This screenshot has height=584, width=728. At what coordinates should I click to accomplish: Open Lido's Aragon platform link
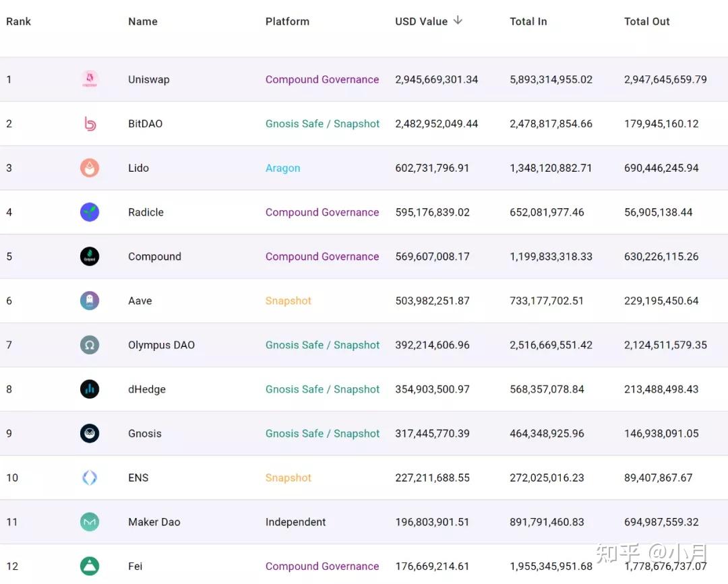pyautogui.click(x=282, y=168)
